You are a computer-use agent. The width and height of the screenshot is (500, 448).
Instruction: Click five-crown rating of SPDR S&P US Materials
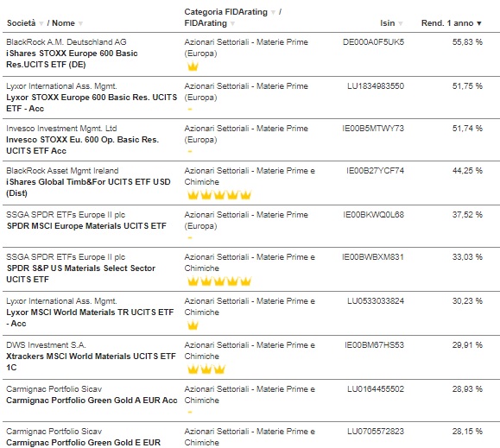click(x=219, y=281)
